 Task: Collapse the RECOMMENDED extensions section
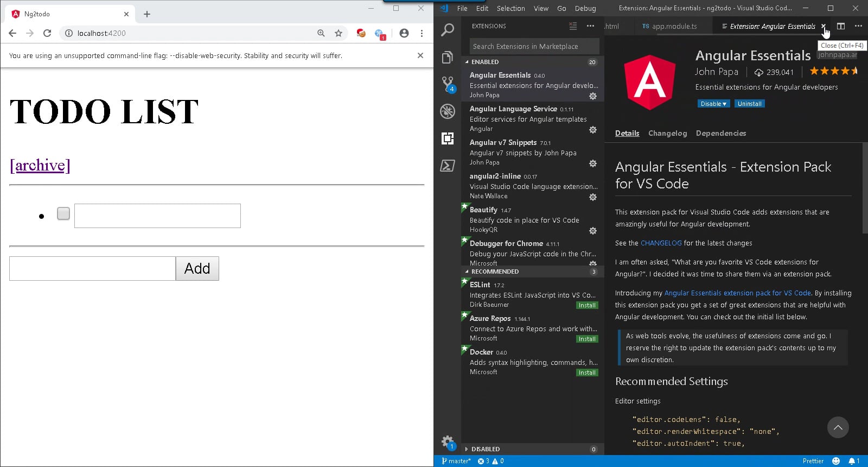[532, 272]
